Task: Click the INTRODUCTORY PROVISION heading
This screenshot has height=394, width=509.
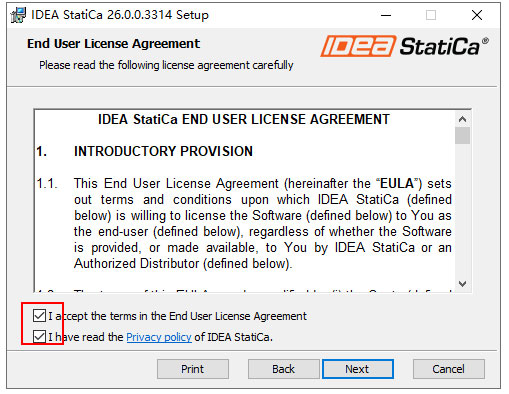Action: coord(163,151)
